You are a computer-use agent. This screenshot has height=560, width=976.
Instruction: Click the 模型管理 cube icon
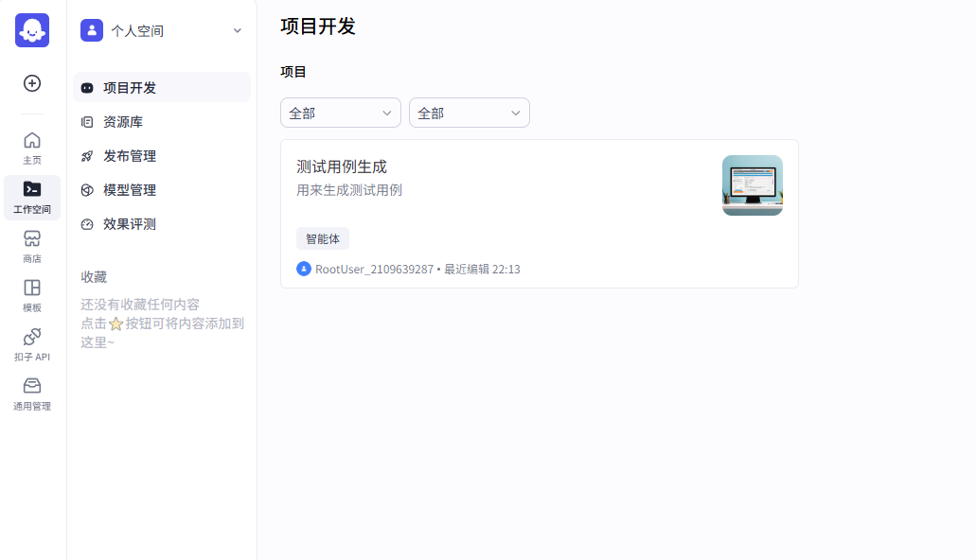click(x=87, y=190)
